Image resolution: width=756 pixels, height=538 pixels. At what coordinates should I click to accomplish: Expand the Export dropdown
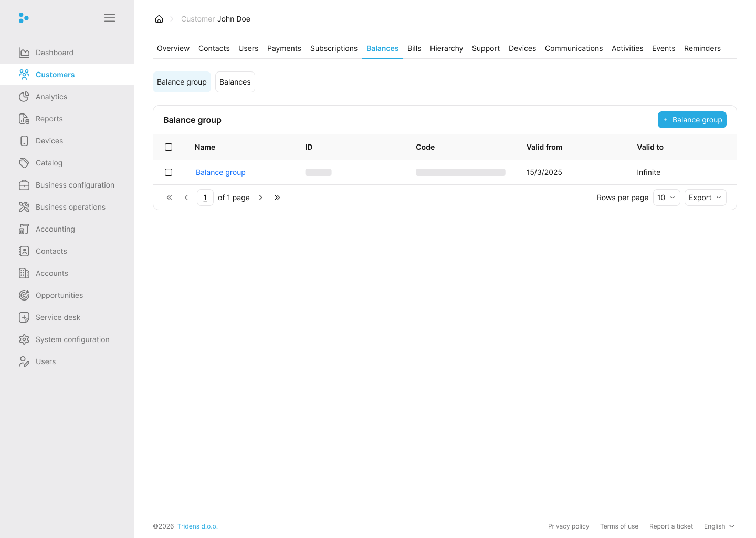coord(705,198)
